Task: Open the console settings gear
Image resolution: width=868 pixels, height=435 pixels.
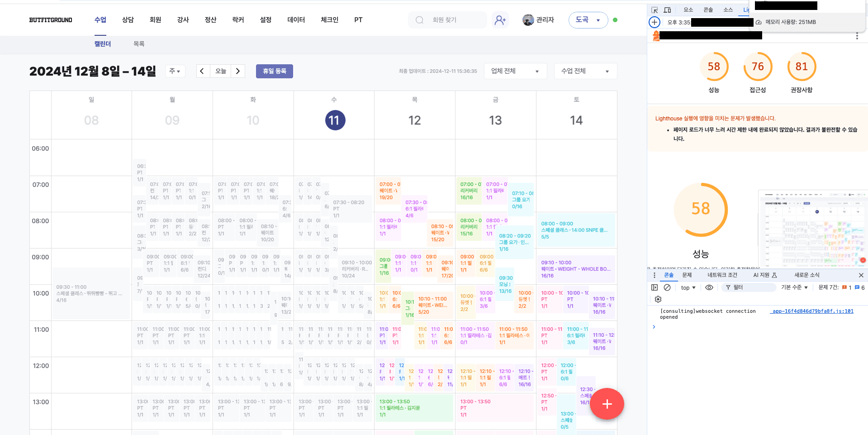Action: point(658,299)
